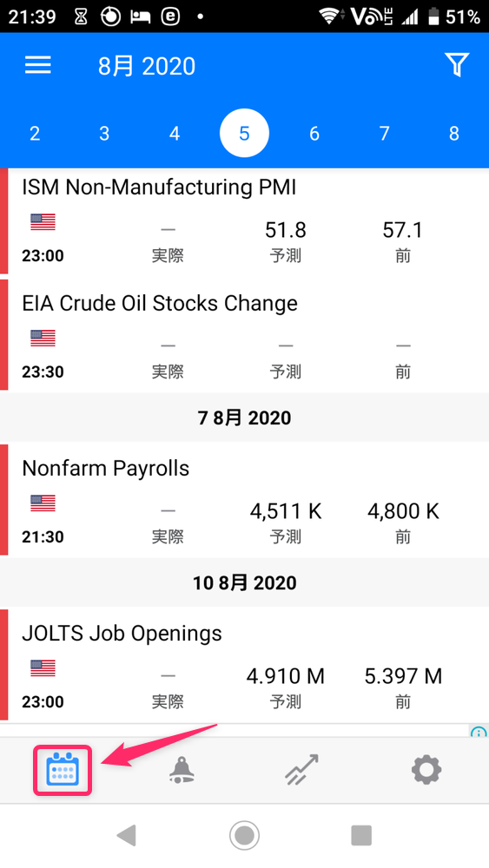
Task: Open the filter funnel icon
Action: [457, 65]
